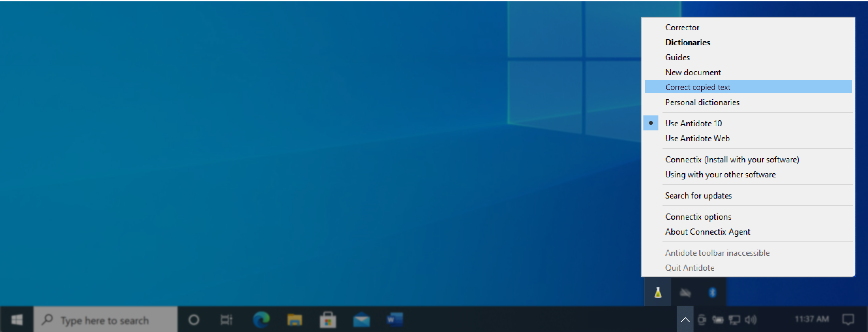The height and width of the screenshot is (332, 868).
Task: Click Search for updates
Action: click(x=698, y=195)
